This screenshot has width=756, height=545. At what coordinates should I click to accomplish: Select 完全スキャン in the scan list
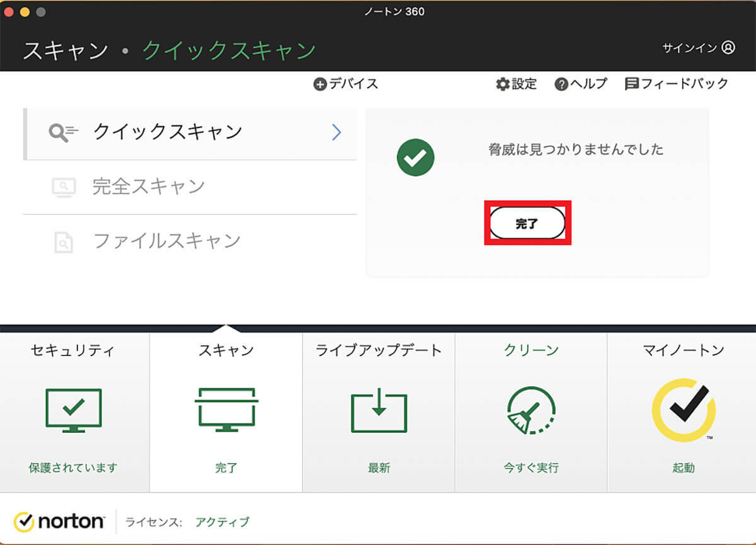(x=190, y=187)
